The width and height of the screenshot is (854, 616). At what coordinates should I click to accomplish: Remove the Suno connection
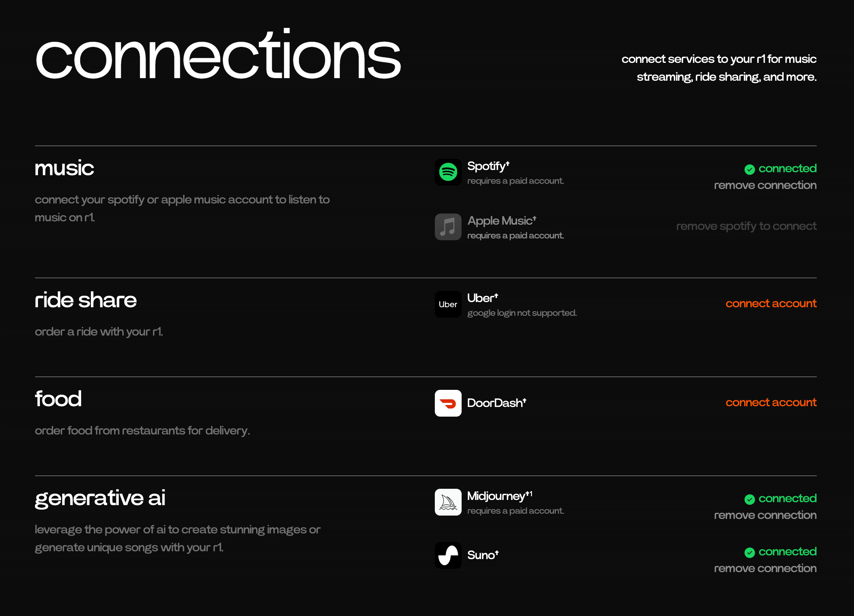(x=765, y=568)
